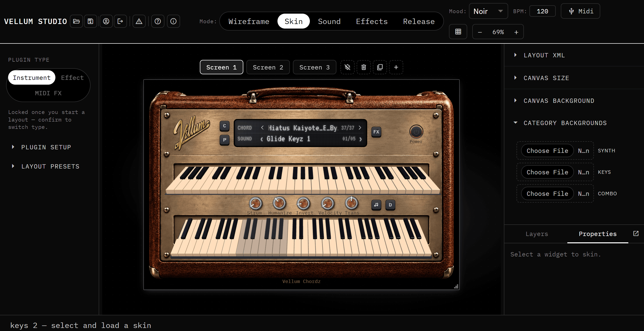Viewport: 644px width, 331px height.
Task: Open the Mood dropdown showing Noir
Action: (488, 11)
